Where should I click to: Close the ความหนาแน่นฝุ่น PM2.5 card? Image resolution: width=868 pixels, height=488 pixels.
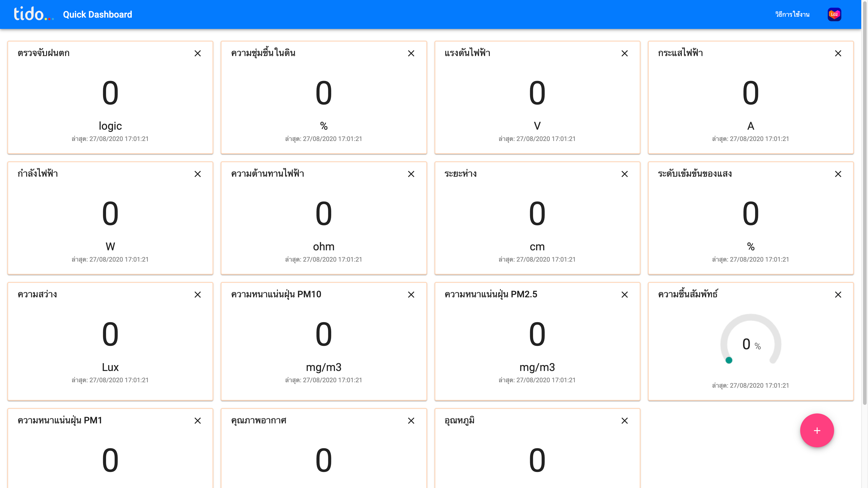click(x=624, y=294)
